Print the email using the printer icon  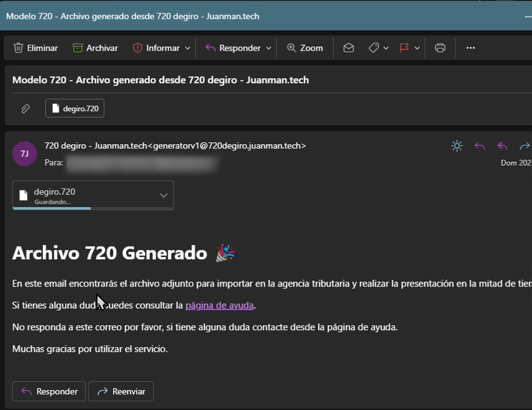click(x=440, y=48)
